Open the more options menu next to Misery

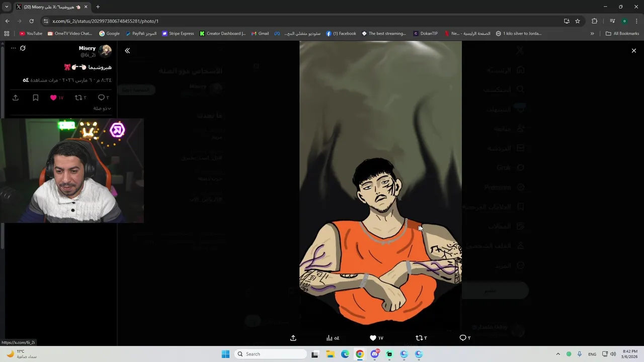[x=13, y=48]
